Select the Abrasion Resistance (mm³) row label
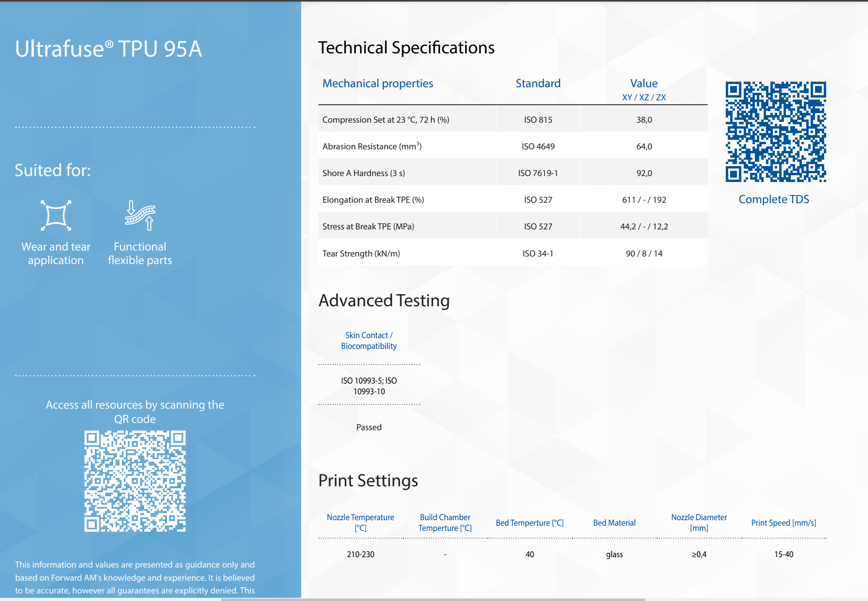The image size is (868, 601). pos(372,146)
